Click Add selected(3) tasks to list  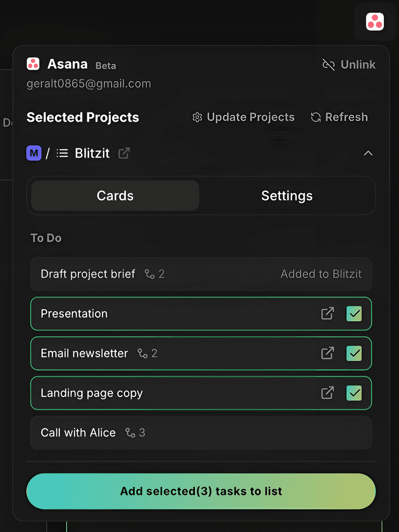(x=201, y=491)
